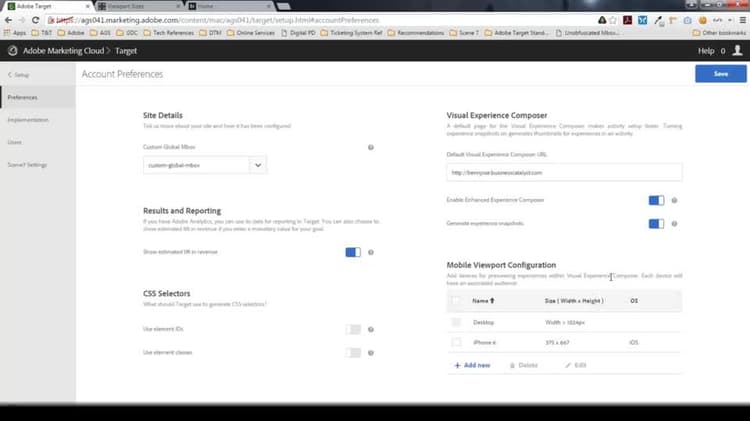Click help icon beside Generate experience snapshots
Viewport: 750px width, 421px height.
pos(674,223)
